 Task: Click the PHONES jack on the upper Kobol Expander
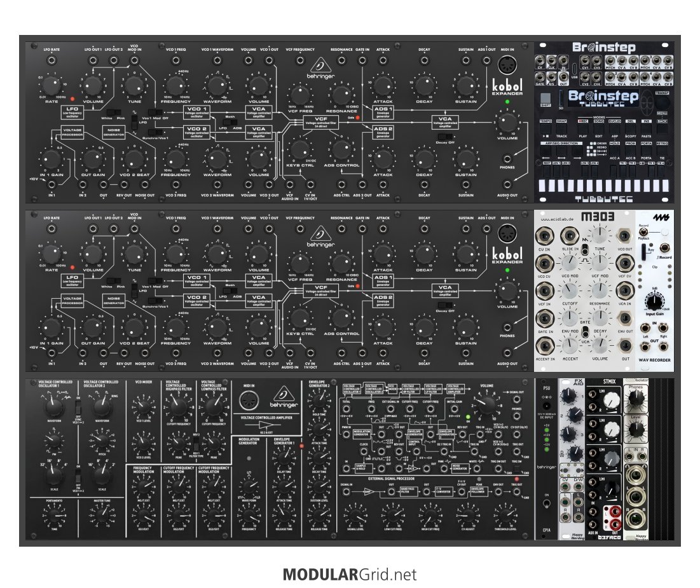507,158
